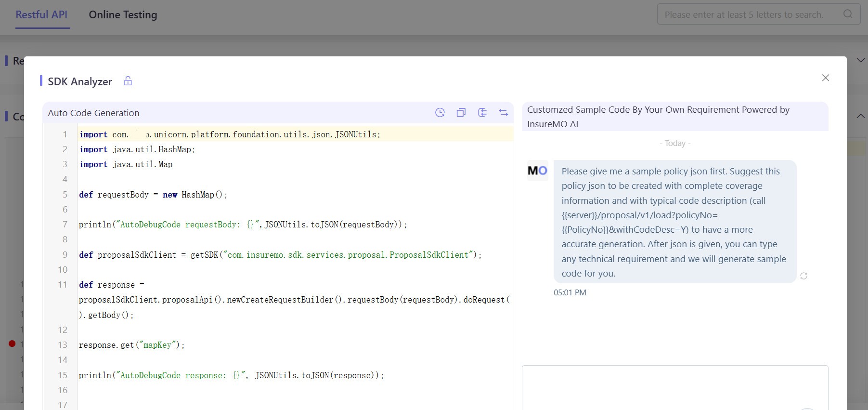Click the gutter line number 17
Image resolution: width=868 pixels, height=410 pixels.
(63, 405)
